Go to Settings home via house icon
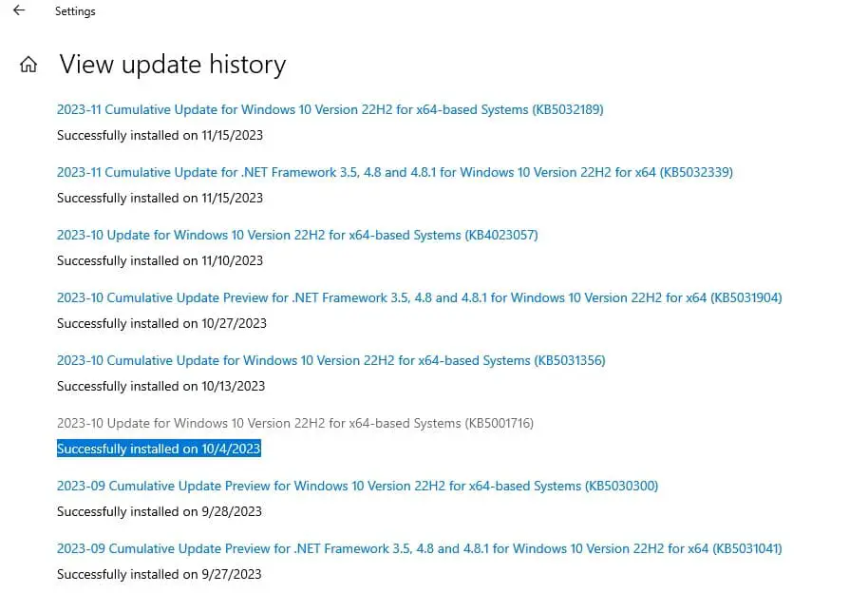868x593 pixels. click(x=28, y=65)
